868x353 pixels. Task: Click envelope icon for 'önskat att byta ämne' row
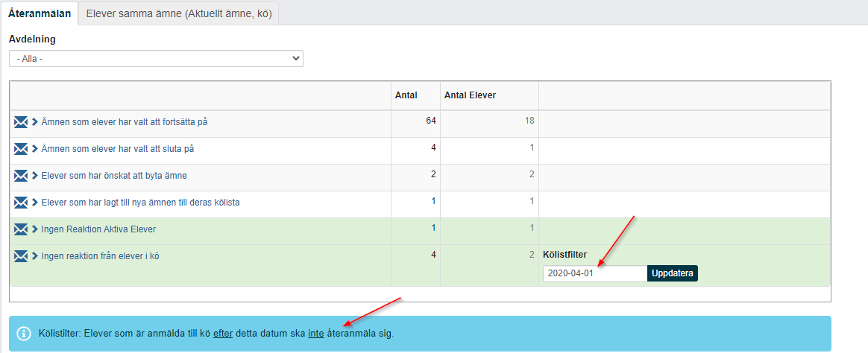point(20,176)
